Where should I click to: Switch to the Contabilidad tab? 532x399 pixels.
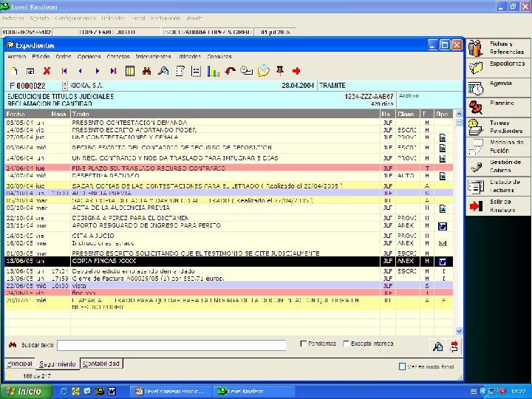(101, 364)
